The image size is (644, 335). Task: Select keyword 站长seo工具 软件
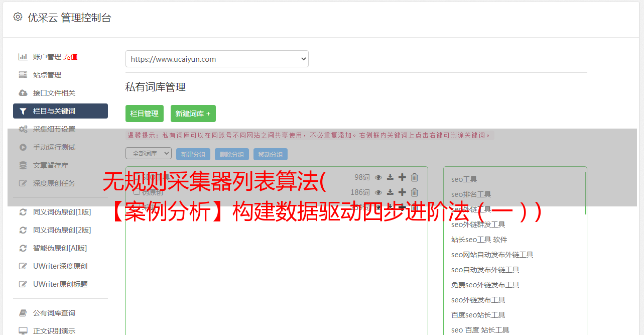coord(479,240)
